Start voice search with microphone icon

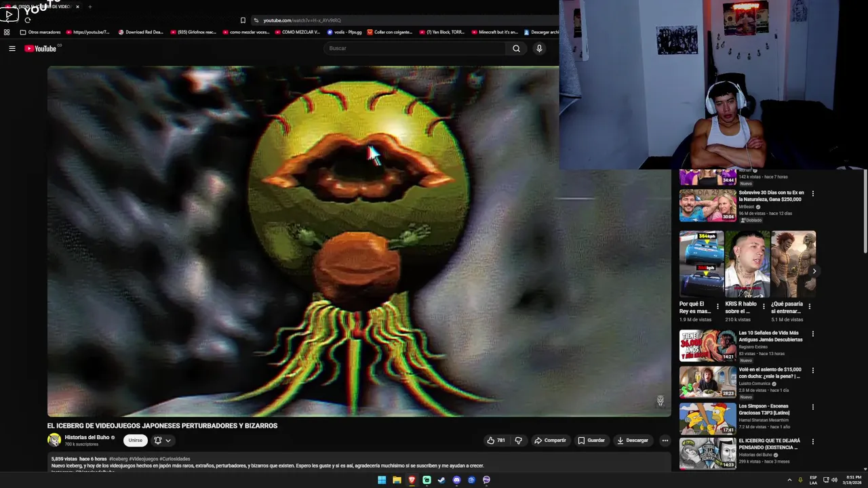click(539, 48)
